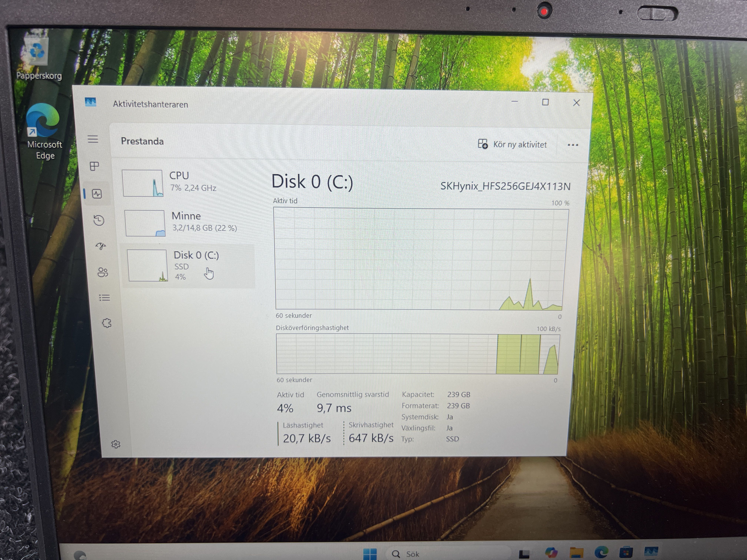Viewport: 747px width, 560px height.
Task: Open the App history tab icon
Action: coord(99,220)
